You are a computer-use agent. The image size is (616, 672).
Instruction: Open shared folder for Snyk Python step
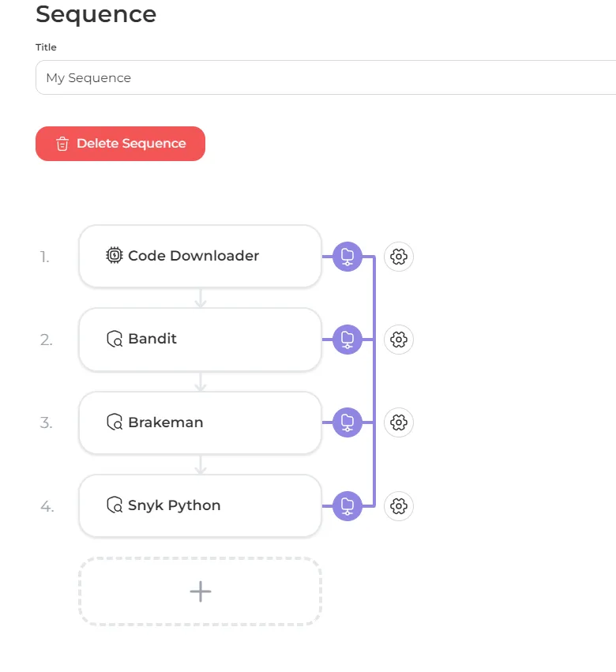tap(347, 505)
